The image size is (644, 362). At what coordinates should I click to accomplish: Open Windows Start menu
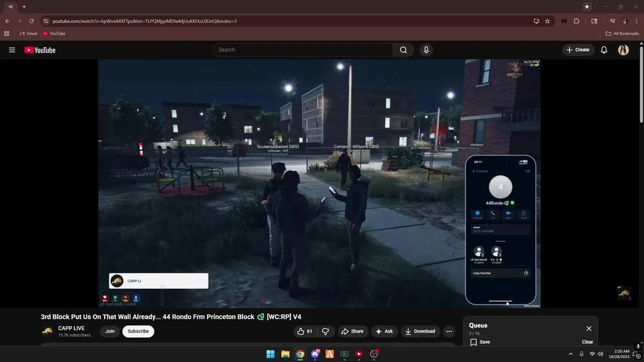270,354
